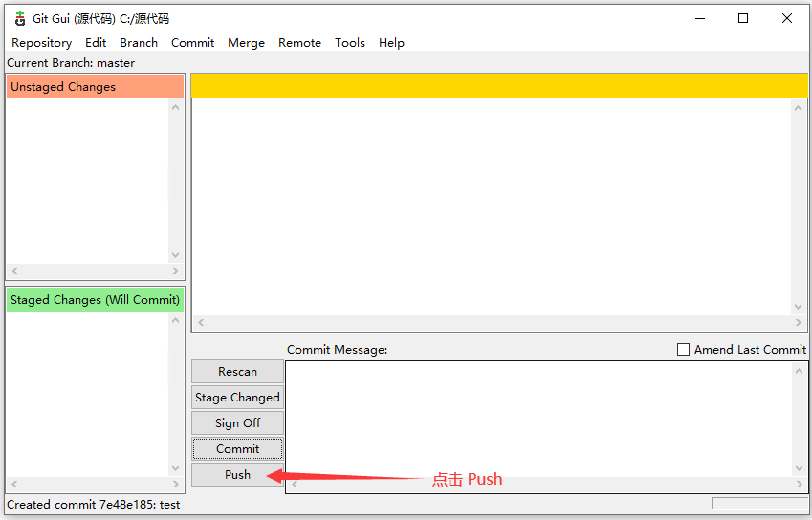Click left arrow of commit message horizontal scrollbar
The width and height of the screenshot is (812, 520).
pyautogui.click(x=295, y=485)
